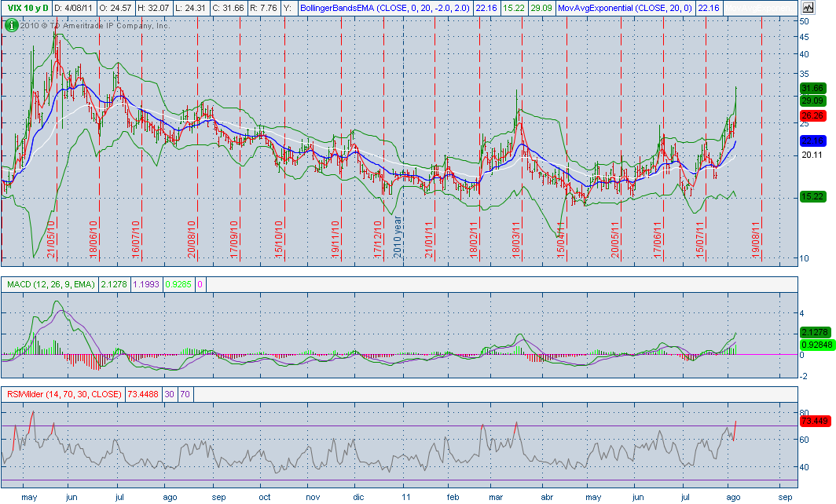836x504 pixels.
Task: Click the open price O: 24.57
Action: [x=115, y=8]
